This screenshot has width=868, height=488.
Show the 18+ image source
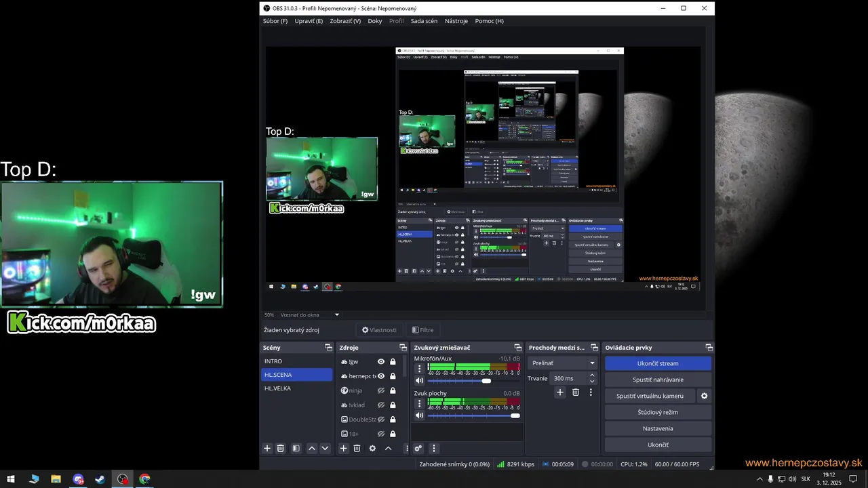click(381, 434)
